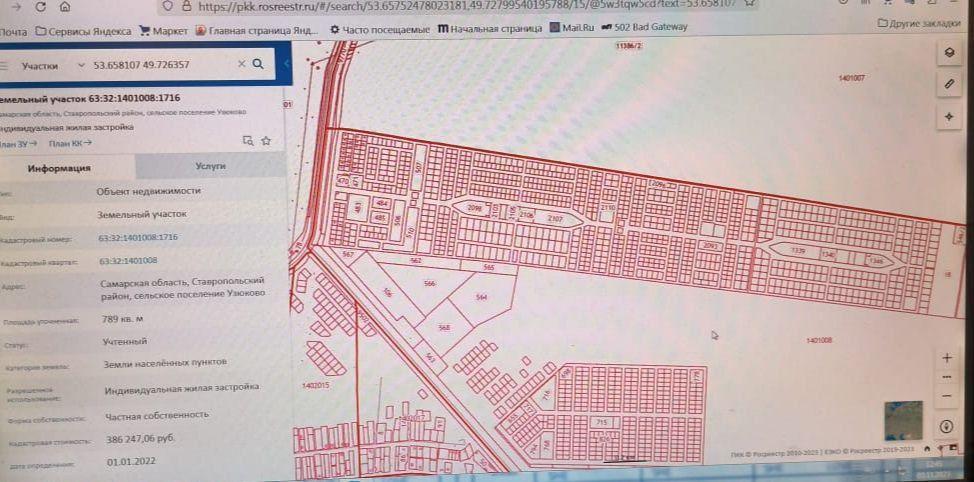974x482 pixels.
Task: Open the План ЗУ link
Action: click(x=18, y=144)
